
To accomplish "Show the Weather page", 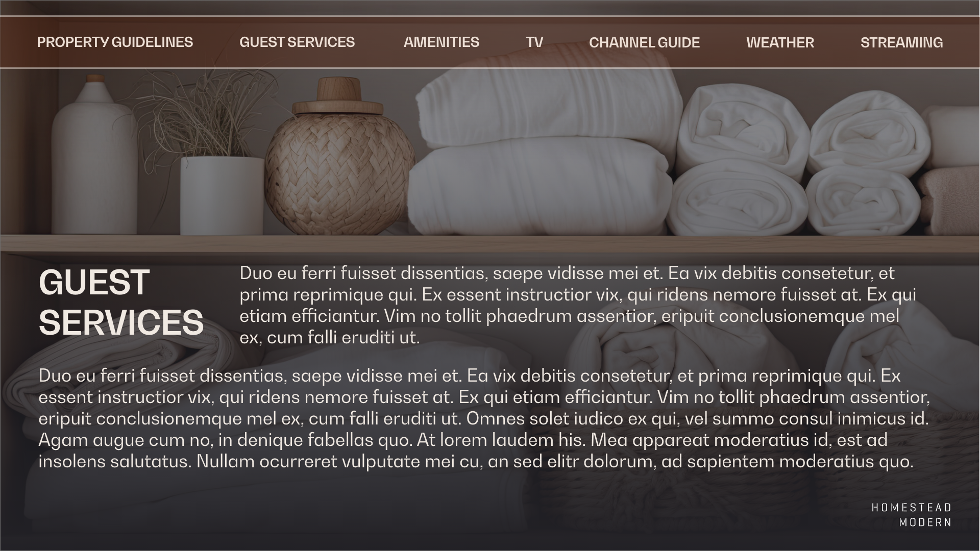I will 780,42.
